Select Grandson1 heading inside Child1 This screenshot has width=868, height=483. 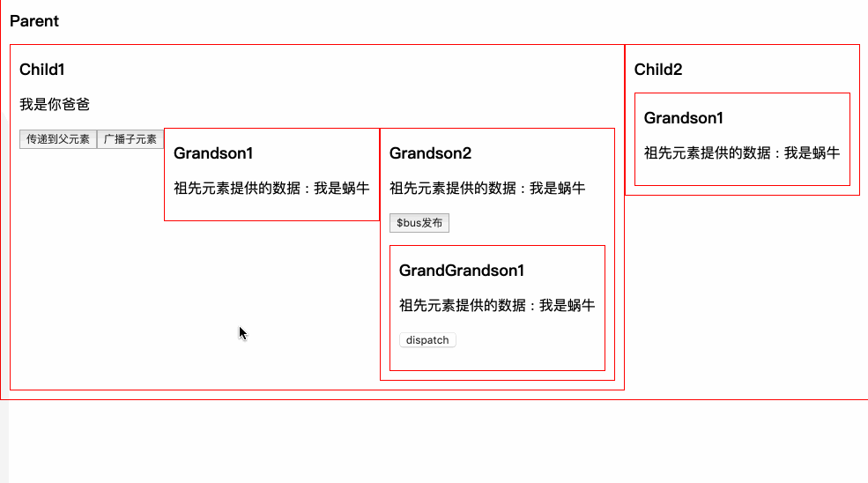pyautogui.click(x=213, y=153)
